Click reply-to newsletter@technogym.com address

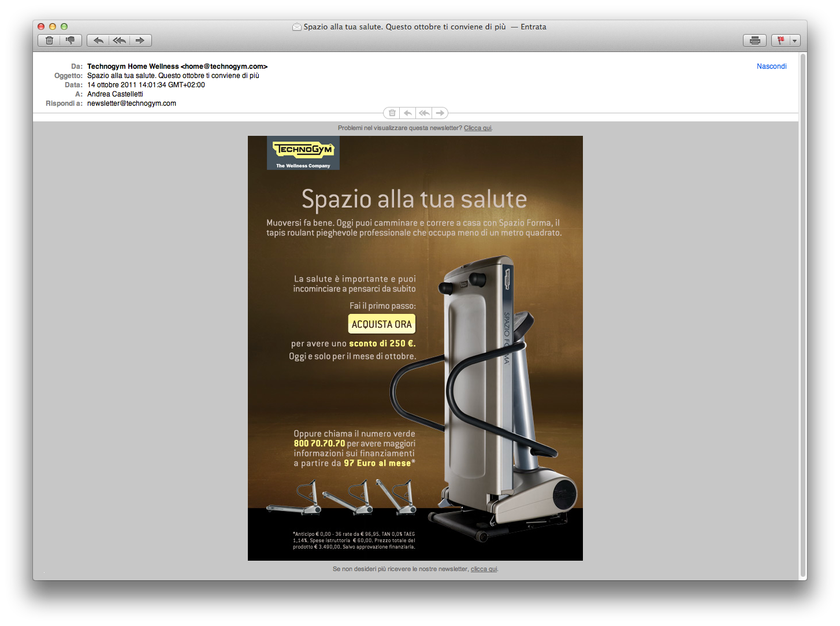tap(132, 103)
